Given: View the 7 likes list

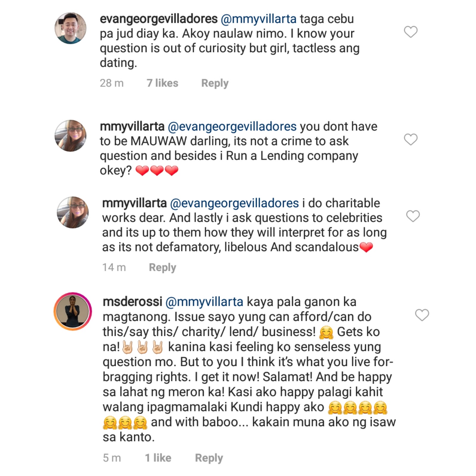Looking at the screenshot, I should (162, 83).
